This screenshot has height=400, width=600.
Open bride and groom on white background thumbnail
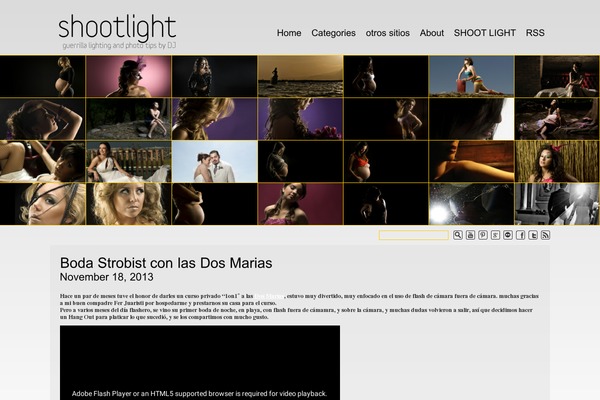(x=214, y=162)
